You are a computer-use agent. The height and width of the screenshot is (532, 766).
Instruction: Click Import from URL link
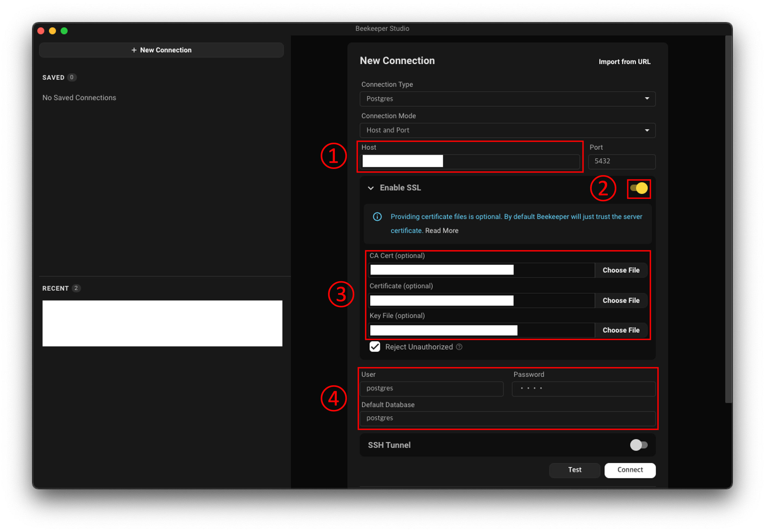(x=624, y=62)
